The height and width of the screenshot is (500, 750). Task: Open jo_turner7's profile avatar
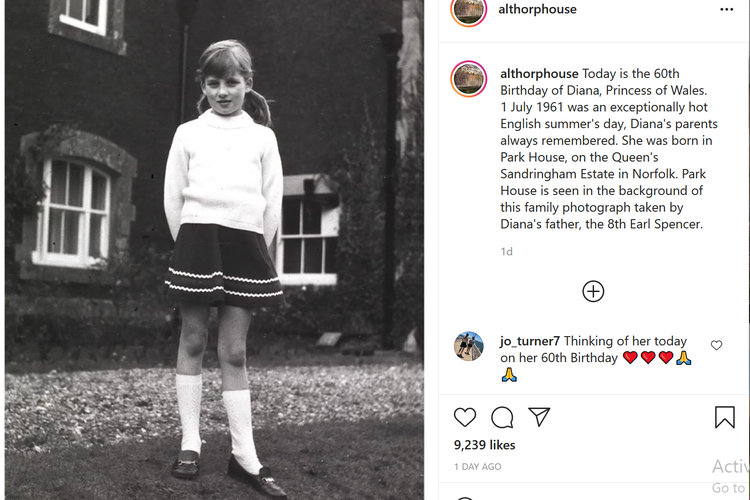coord(469,346)
